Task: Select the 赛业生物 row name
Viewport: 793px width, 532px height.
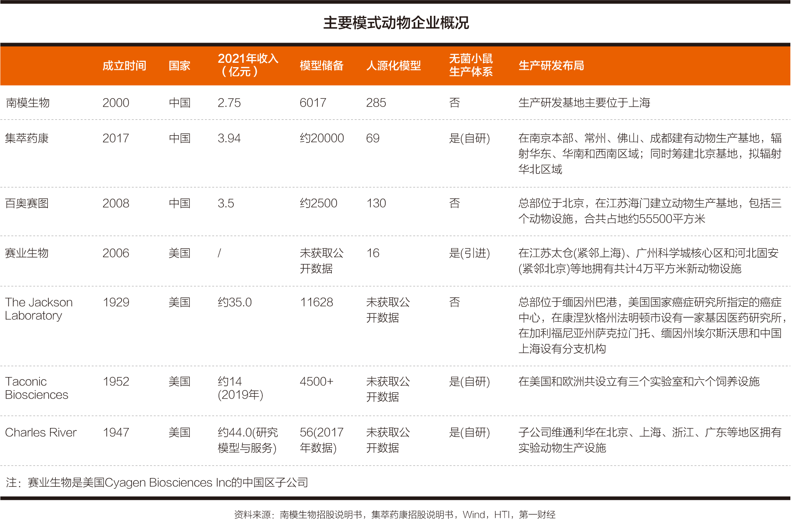Action: click(x=27, y=253)
